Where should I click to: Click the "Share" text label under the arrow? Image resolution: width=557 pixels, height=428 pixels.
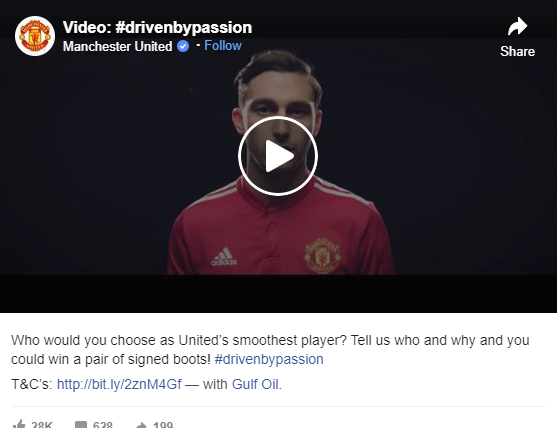[517, 52]
